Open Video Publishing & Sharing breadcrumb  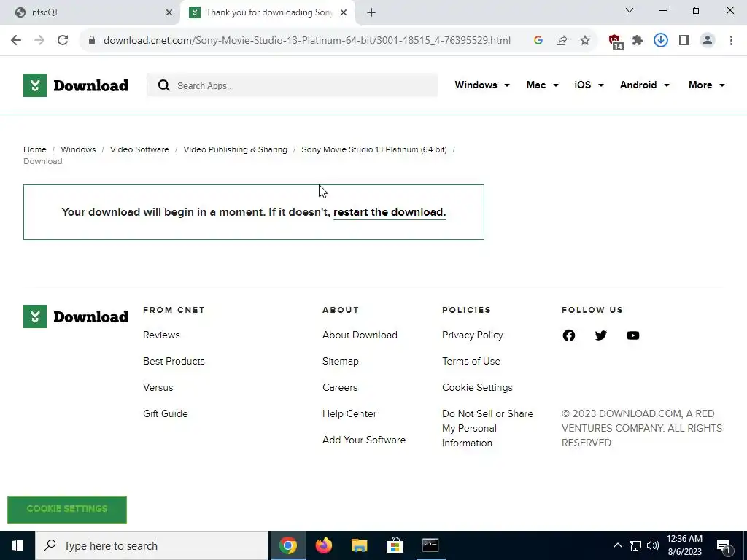tap(236, 149)
